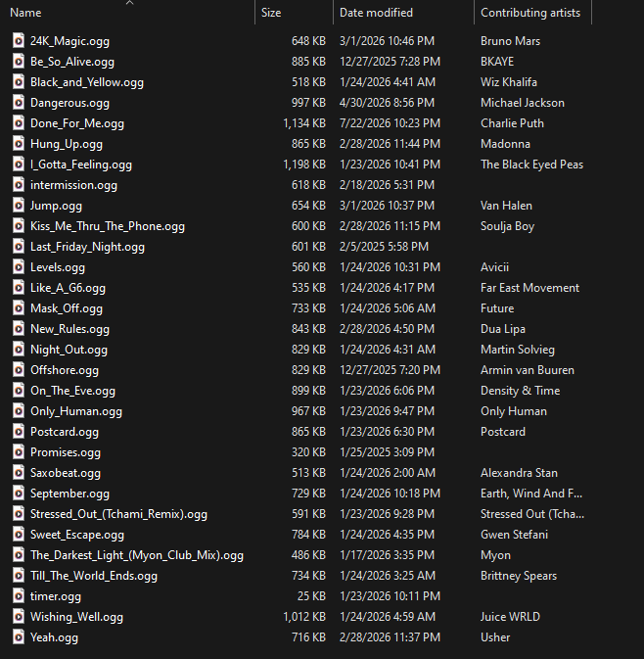Select Wishing_Well.ogg file name
Viewport: 644px width, 659px height.
pyautogui.click(x=77, y=618)
